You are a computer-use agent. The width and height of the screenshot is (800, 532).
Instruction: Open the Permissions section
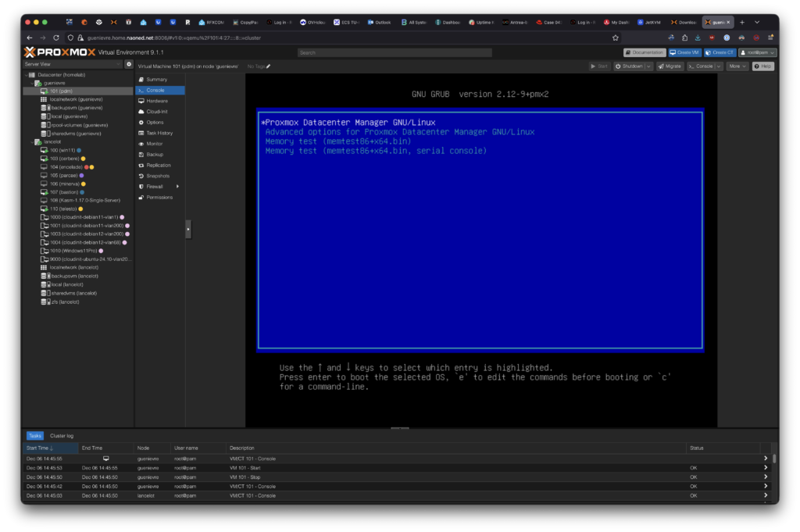click(159, 197)
